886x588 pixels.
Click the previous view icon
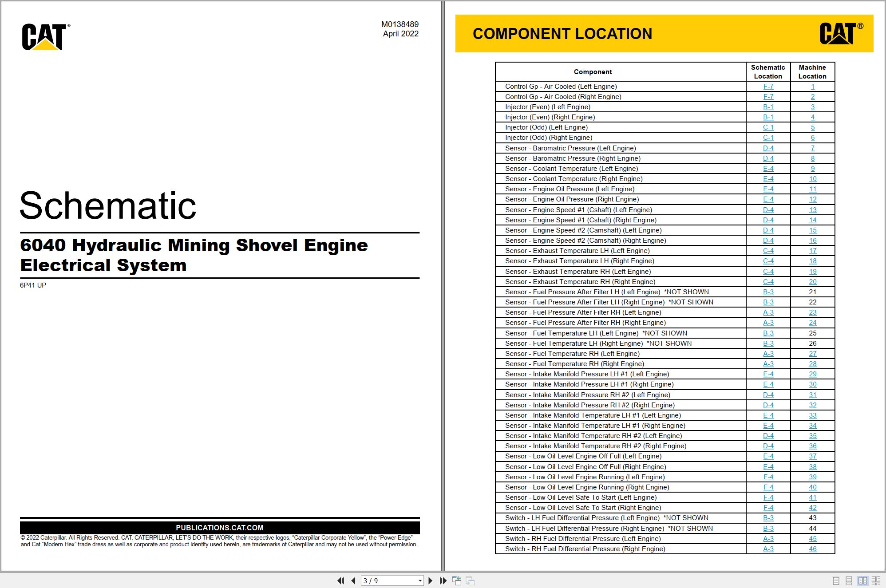tap(457, 580)
